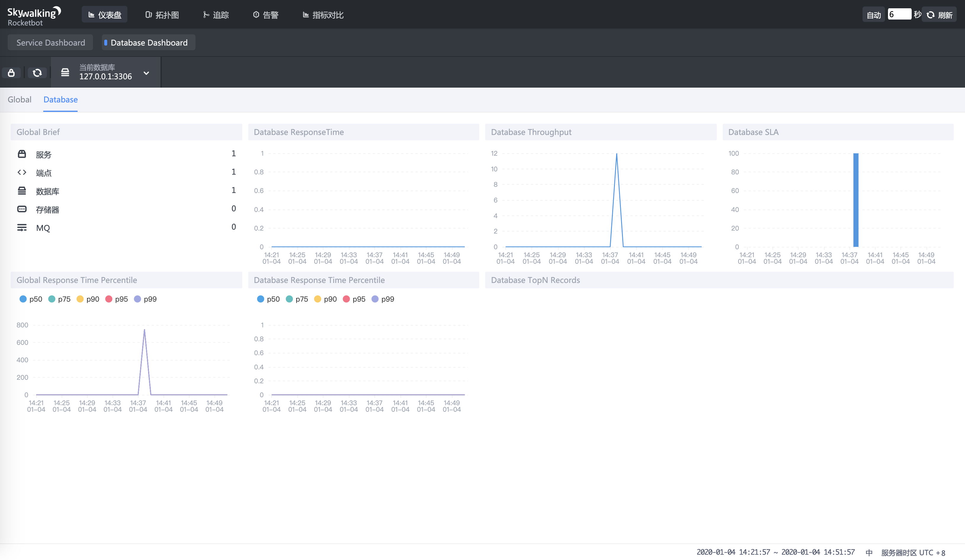Click the database stack icon next to 当前数据库
Viewport: 965px width, 560px height.
(65, 72)
